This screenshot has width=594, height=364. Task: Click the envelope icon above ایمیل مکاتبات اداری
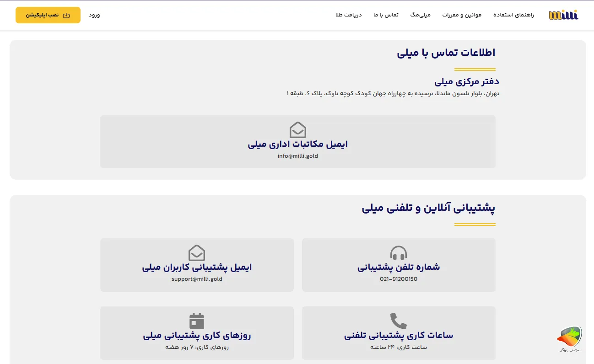click(x=298, y=129)
